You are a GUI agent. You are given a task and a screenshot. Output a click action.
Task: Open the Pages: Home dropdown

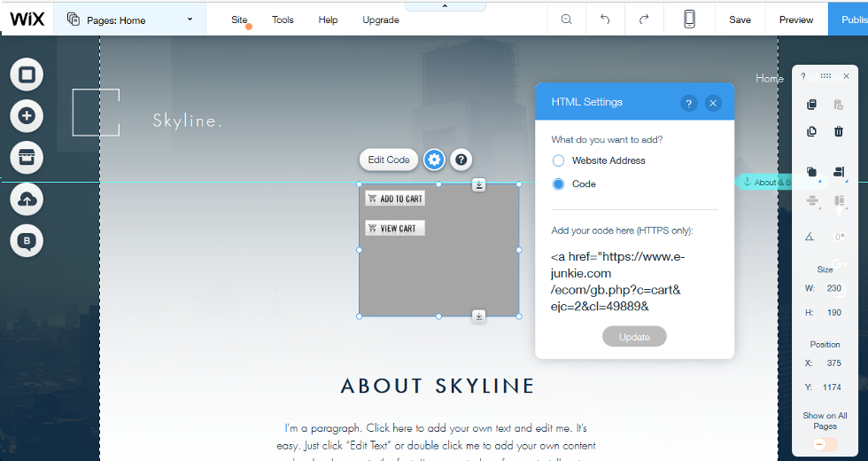point(129,20)
